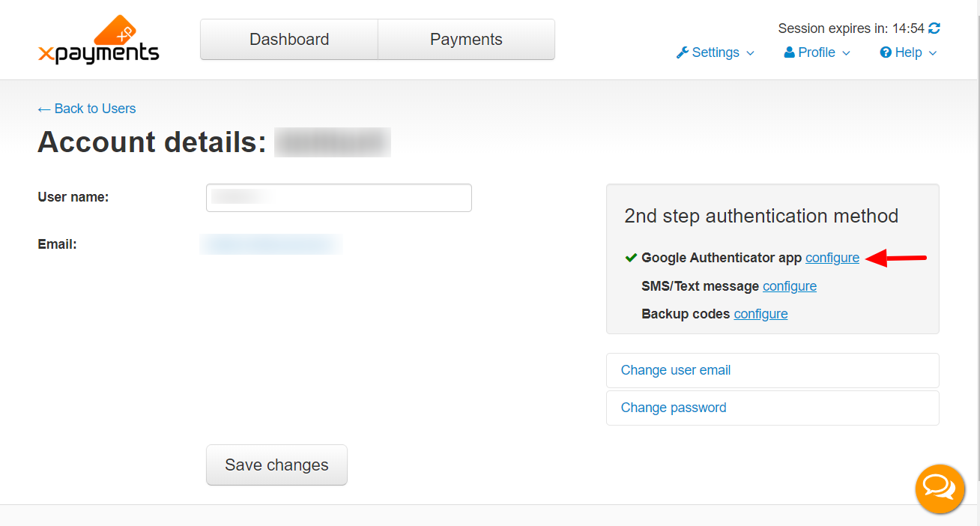
Task: Click the blurred email address value
Action: pos(270,244)
